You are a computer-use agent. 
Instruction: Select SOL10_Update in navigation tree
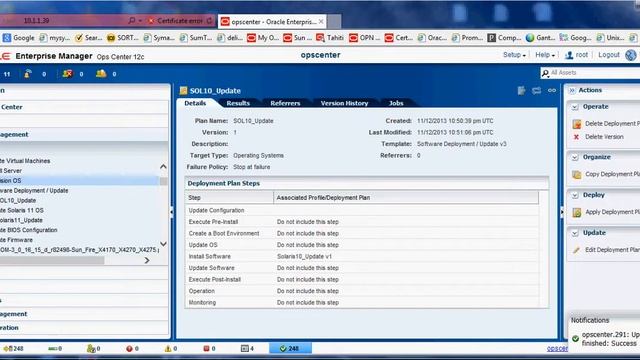[18, 200]
